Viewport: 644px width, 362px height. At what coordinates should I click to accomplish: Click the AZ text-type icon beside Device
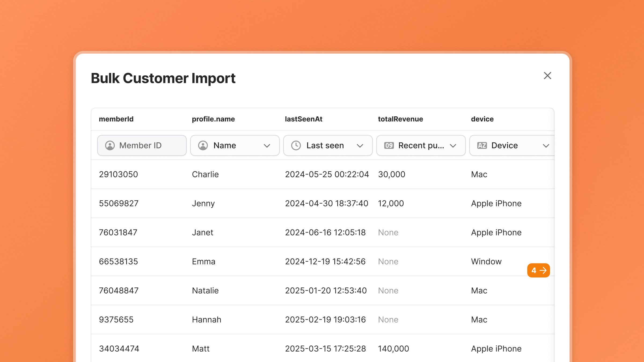pyautogui.click(x=482, y=145)
